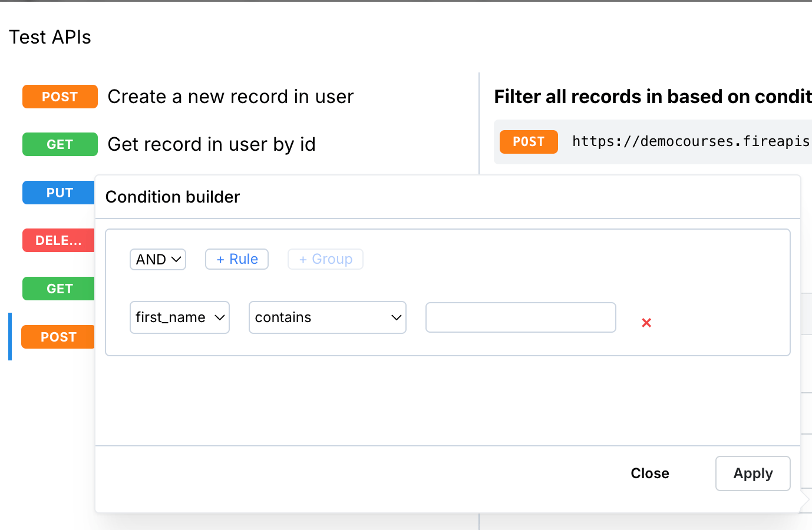This screenshot has height=530, width=812.
Task: Select the highlighted POST endpoint in sidebar
Action: (x=58, y=337)
